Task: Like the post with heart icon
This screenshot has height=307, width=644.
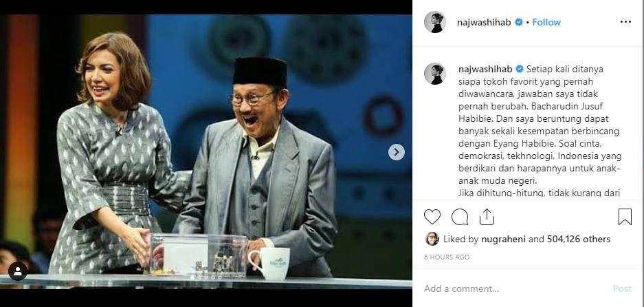Action: point(432,217)
